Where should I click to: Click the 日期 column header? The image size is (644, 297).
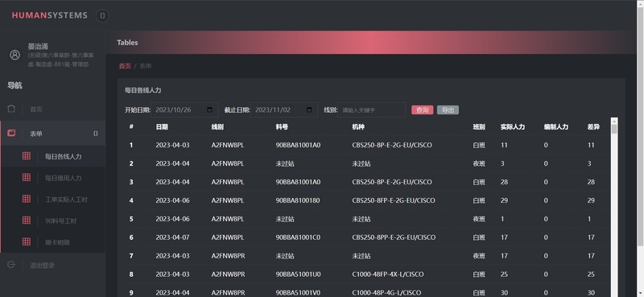point(162,127)
